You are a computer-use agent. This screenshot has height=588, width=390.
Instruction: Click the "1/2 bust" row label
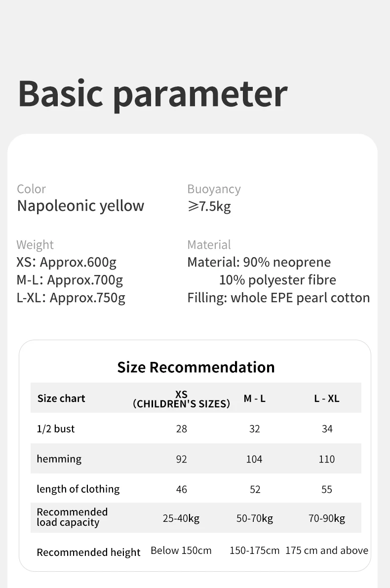[56, 429]
